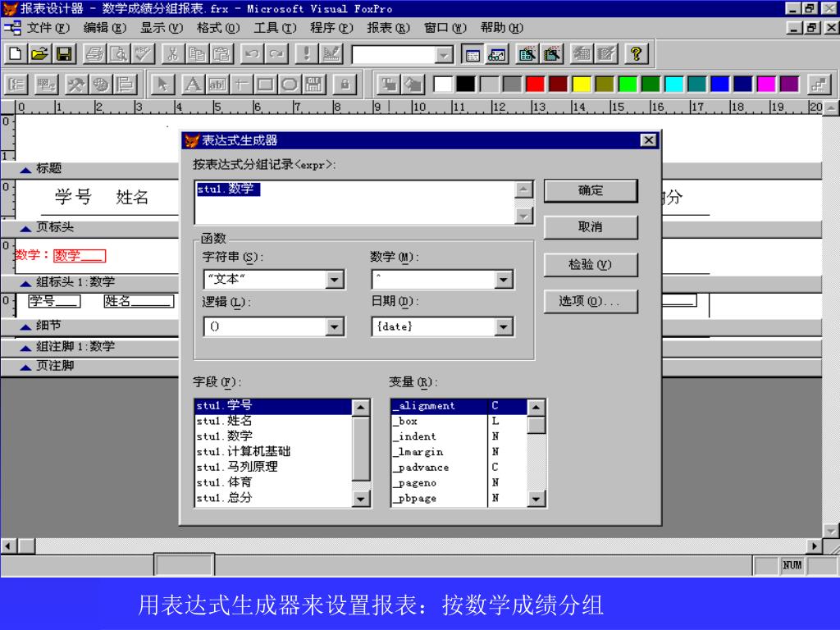This screenshot has width=840, height=630.
Task: Click the 取消 button
Action: 591,227
